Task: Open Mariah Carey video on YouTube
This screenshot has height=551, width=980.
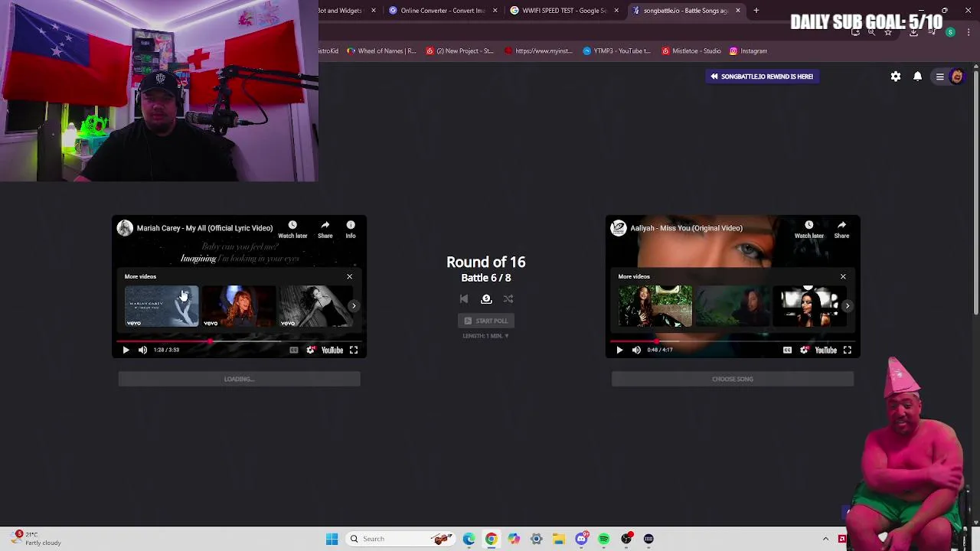Action: pyautogui.click(x=332, y=350)
